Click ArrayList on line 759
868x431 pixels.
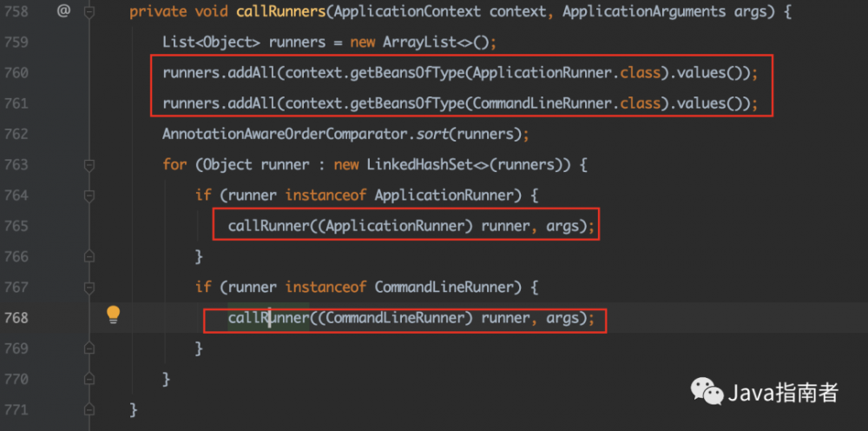pos(418,42)
